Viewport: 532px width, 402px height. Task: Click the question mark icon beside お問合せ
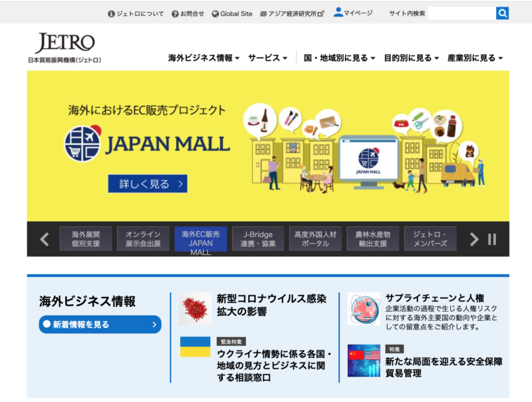(175, 14)
